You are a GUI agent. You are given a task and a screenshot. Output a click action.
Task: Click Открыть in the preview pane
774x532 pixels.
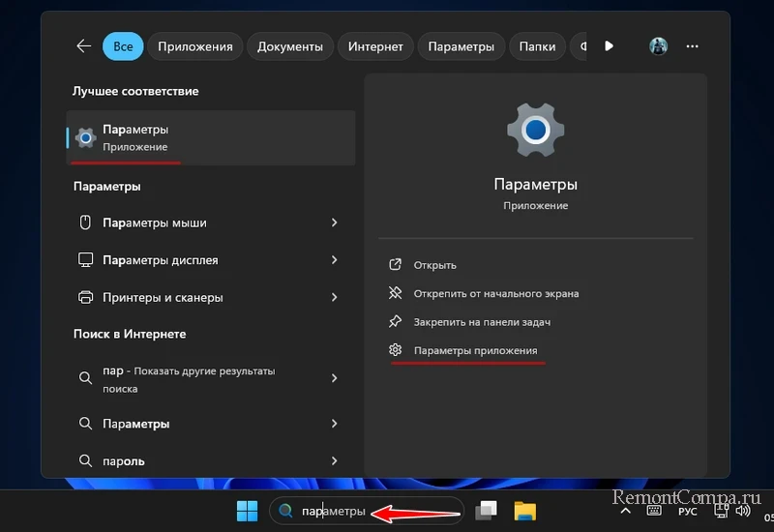pos(434,265)
